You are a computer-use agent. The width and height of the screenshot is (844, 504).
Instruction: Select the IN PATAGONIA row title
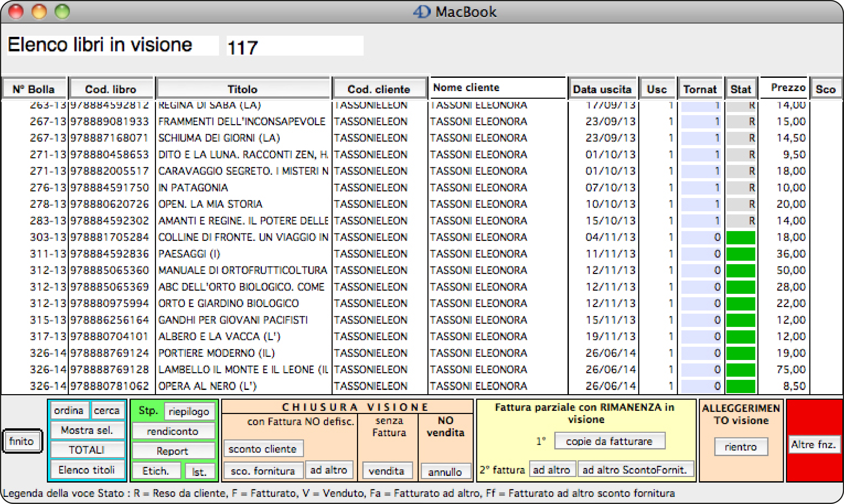[x=193, y=187]
